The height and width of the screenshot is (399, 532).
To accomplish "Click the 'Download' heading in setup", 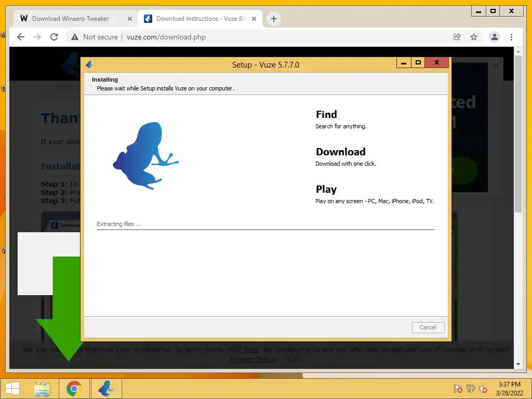I will point(341,152).
